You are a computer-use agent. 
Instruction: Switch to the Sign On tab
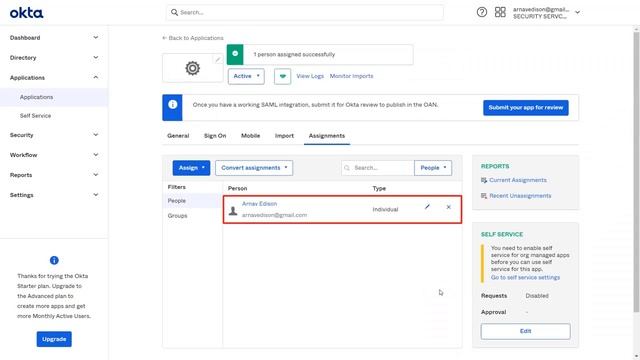pos(215,136)
